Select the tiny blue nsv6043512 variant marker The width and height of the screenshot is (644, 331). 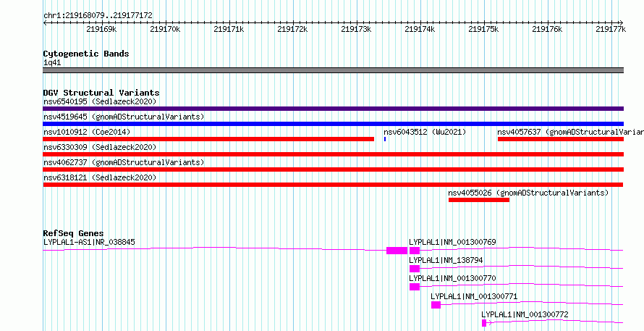[x=385, y=139]
